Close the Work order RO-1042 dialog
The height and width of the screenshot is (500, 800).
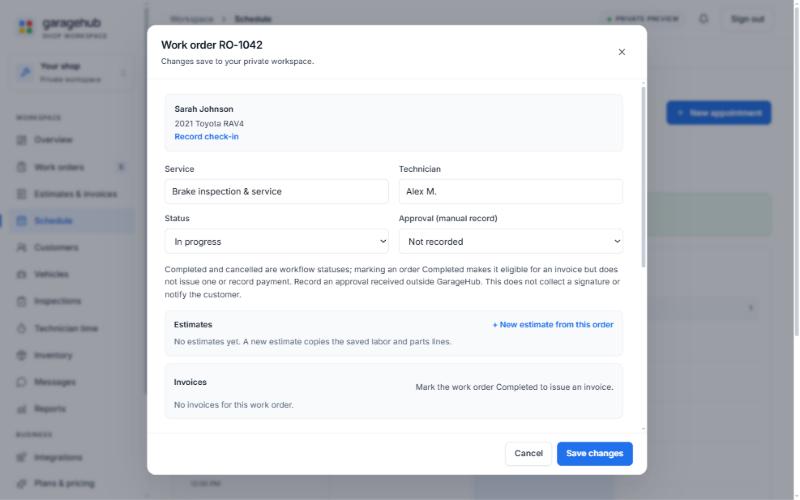coord(621,52)
